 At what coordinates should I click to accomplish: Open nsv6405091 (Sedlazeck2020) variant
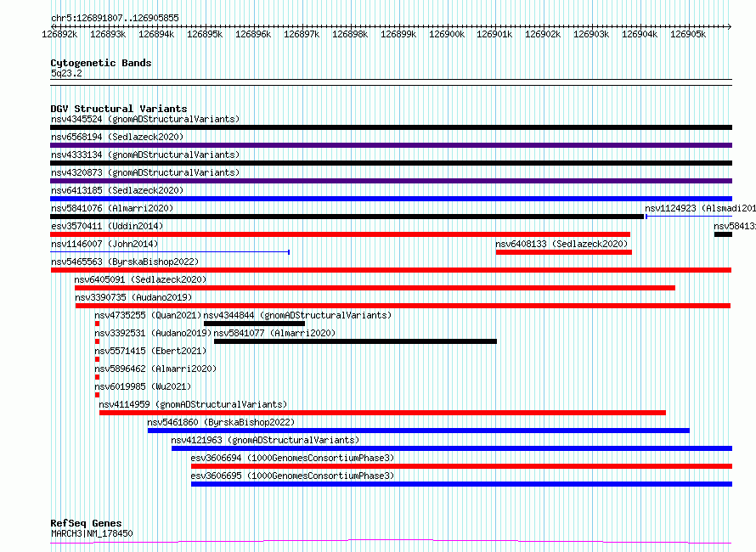click(140, 279)
